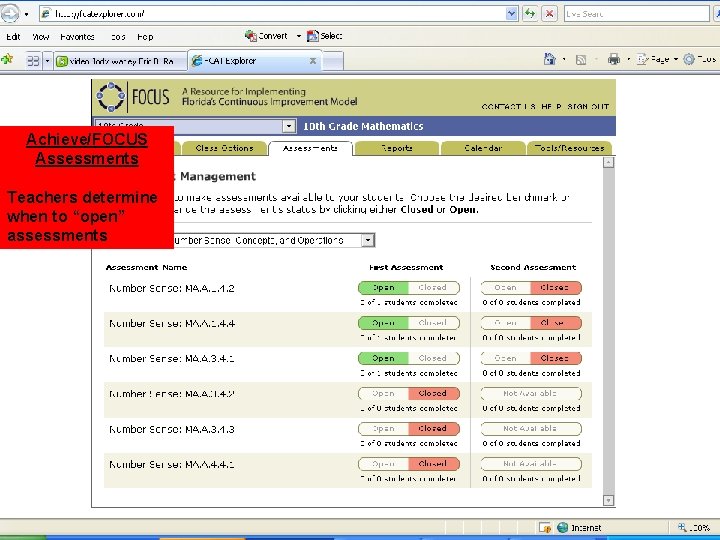Screen dimensions: 720x540
Task: Click the Live Search input box
Action: tap(636, 14)
